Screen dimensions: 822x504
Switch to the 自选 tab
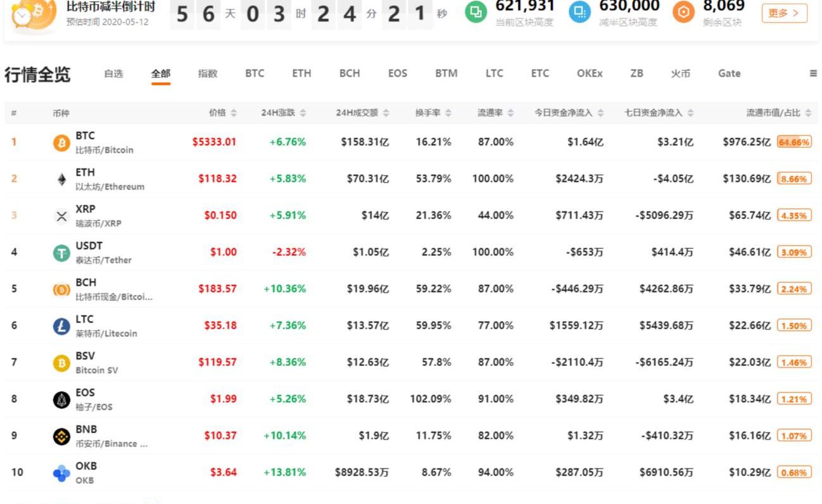(113, 73)
